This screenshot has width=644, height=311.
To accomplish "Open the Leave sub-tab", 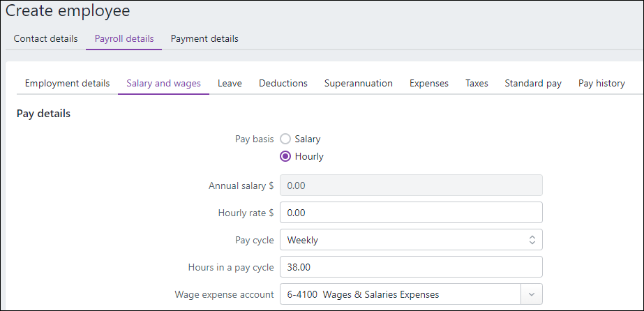I will click(230, 84).
